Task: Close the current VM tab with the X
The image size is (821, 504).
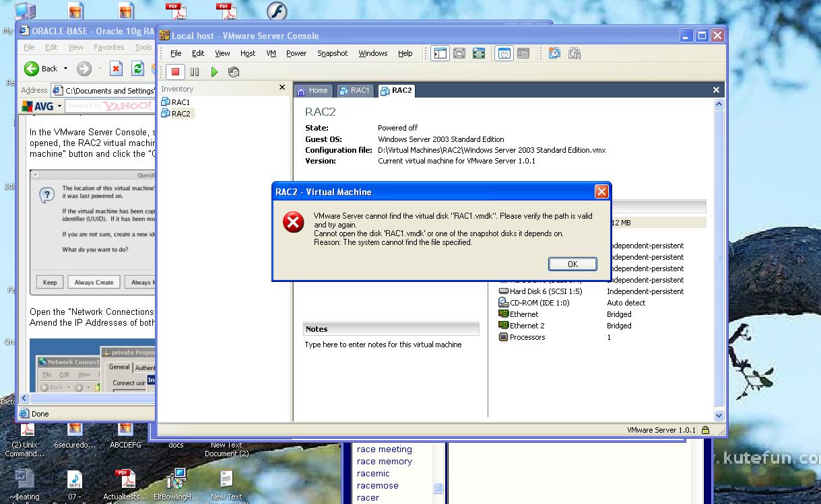Action: coord(716,89)
